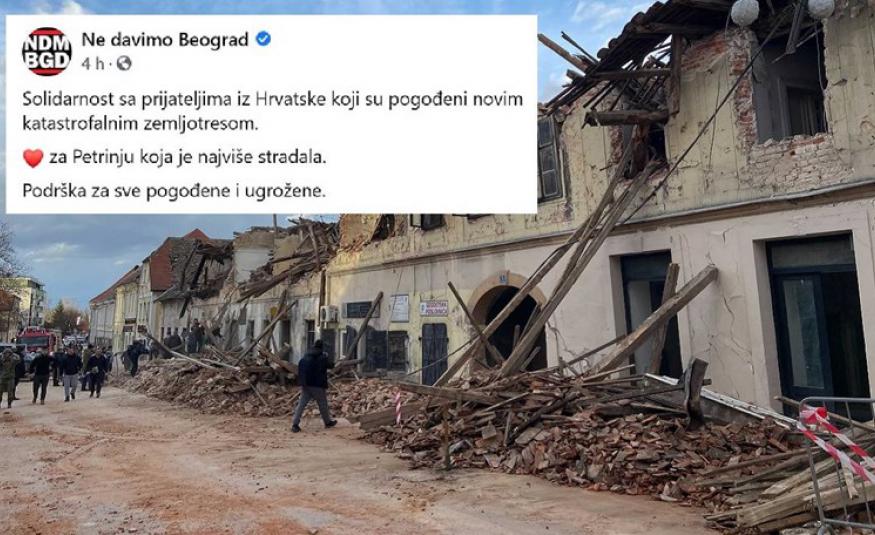
Task: Click the line 'Podrška za sve pogođene'
Action: click(174, 191)
